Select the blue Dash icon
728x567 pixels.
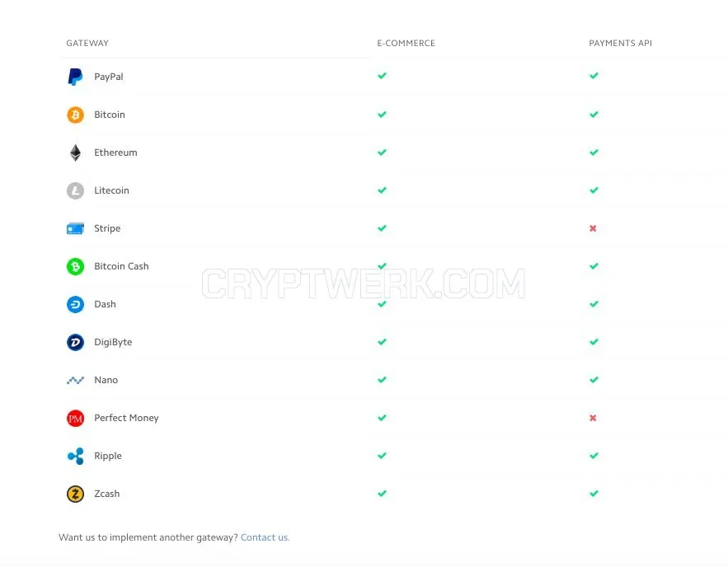coord(75,304)
